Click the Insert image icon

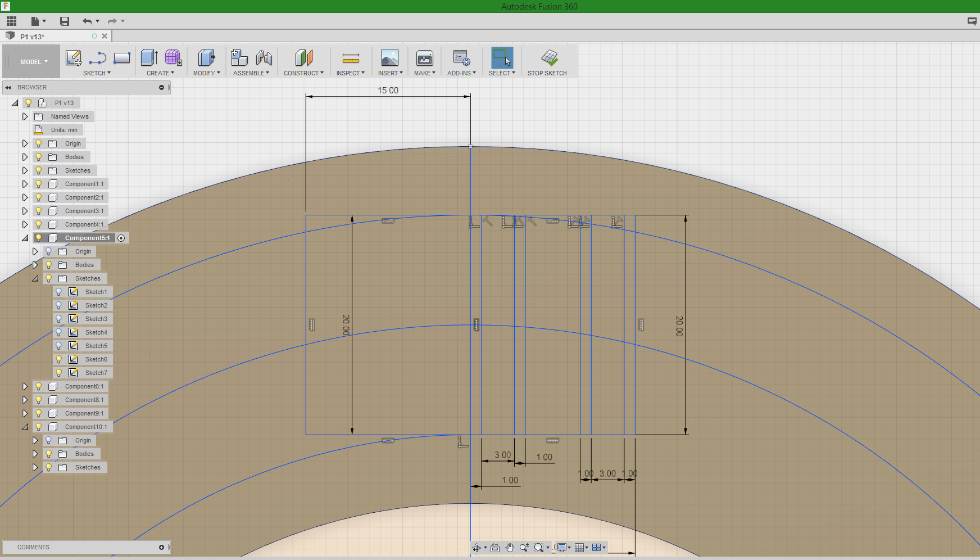389,57
